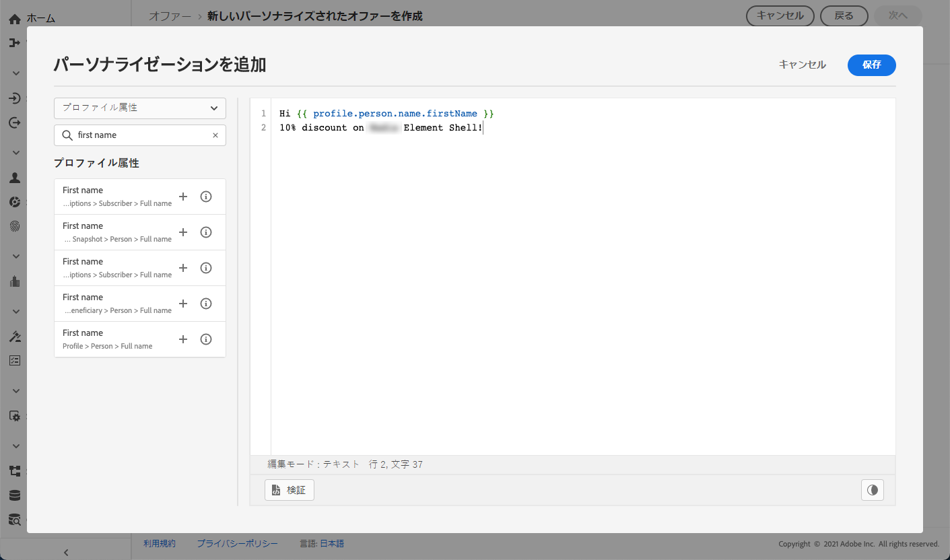Collapse the sidebar section chevron above buildings icon

point(16,256)
